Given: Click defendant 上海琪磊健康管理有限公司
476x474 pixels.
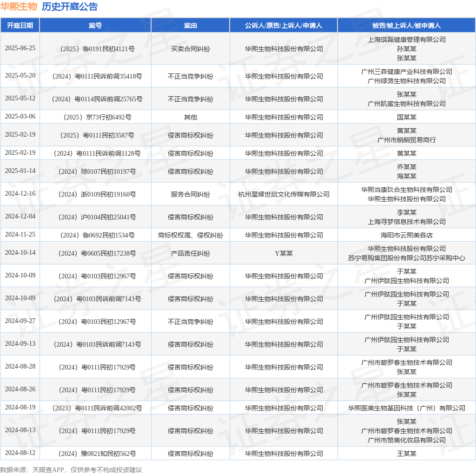Looking at the screenshot, I should click(406, 39).
